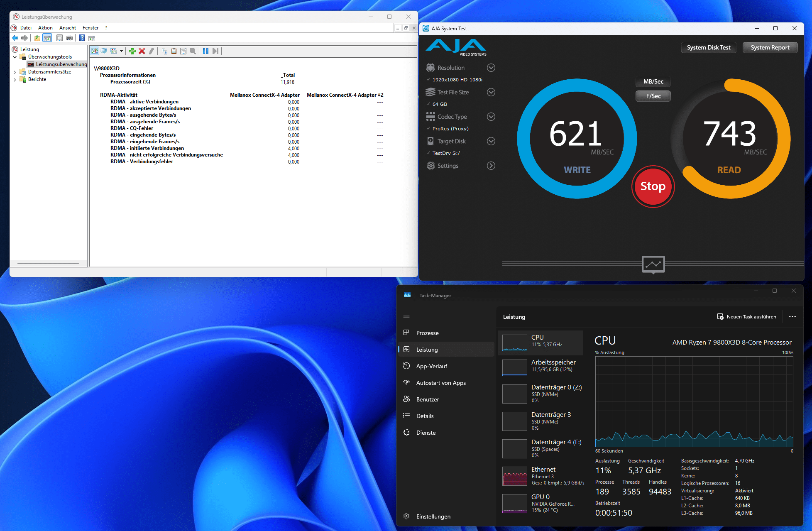
Task: Open the Task-Manager hamburger navigation menu
Action: tap(406, 316)
